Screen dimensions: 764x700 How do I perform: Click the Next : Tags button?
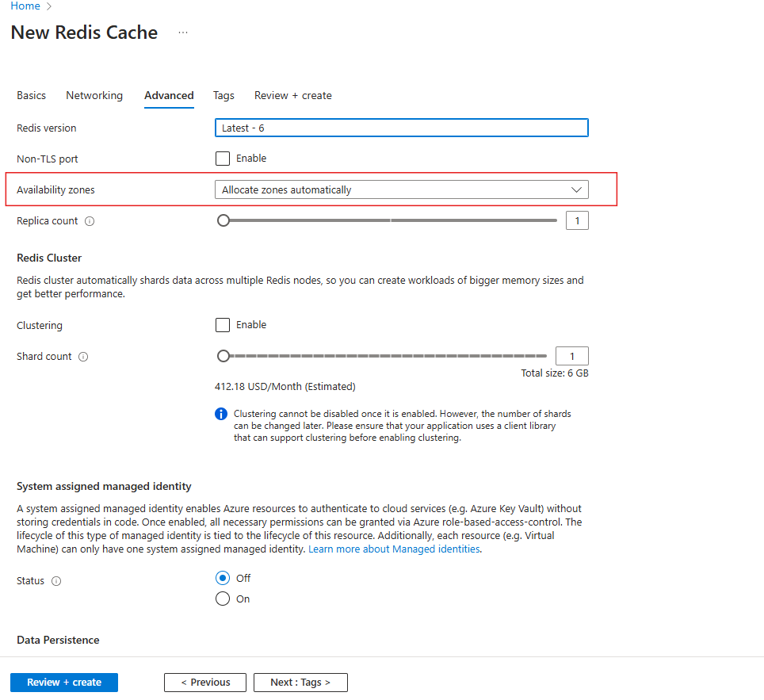(300, 682)
